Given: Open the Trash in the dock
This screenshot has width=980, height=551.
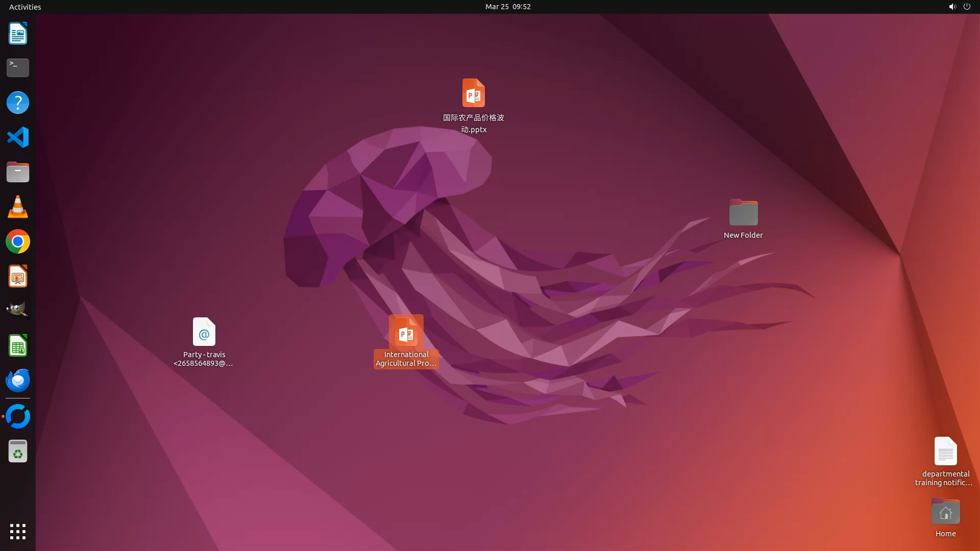Looking at the screenshot, I should 18,452.
